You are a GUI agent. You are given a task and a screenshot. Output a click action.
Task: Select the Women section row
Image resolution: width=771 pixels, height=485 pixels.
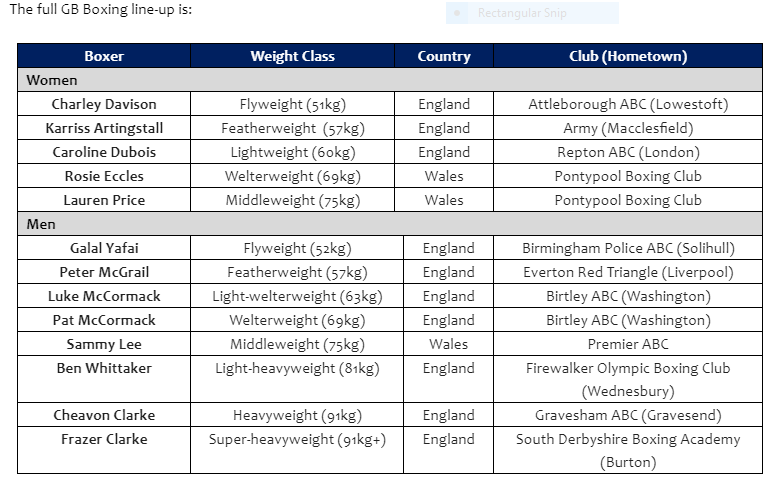pos(390,80)
